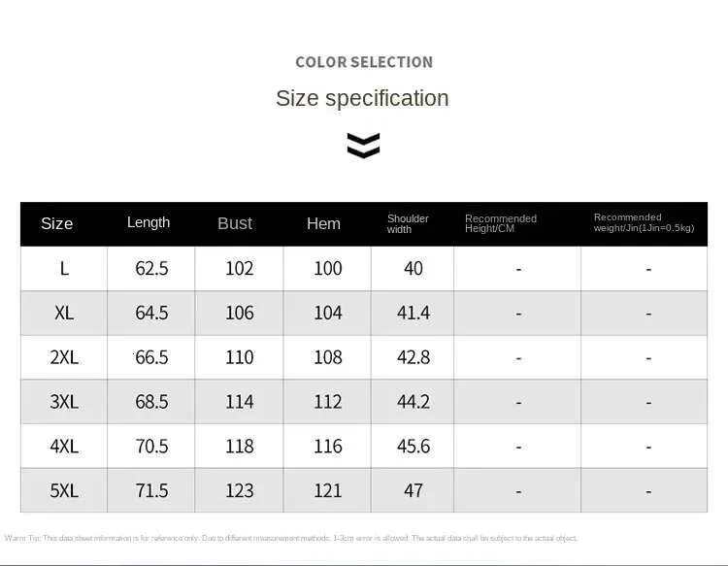Viewport: 728px width, 566px height.
Task: Click the Hem column header
Action: [x=323, y=224]
